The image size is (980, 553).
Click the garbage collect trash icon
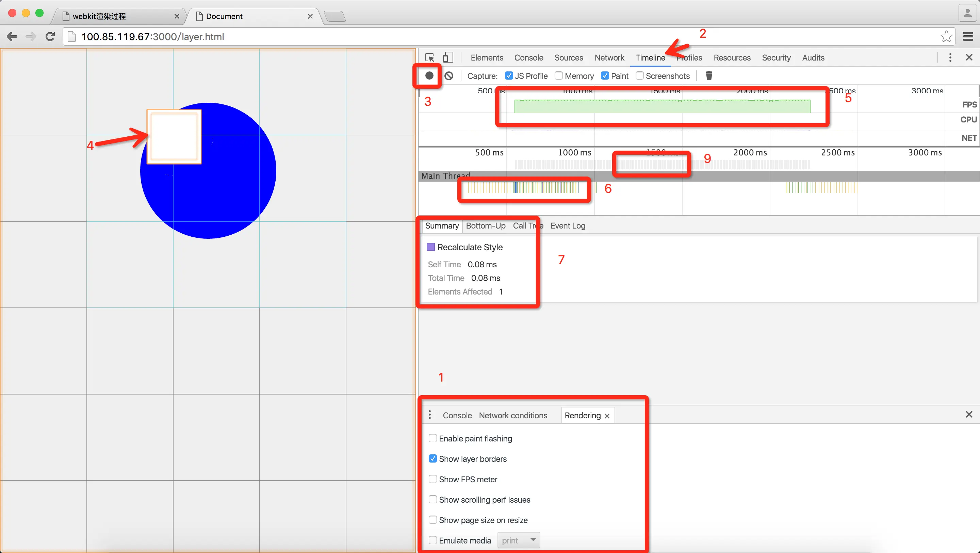(x=709, y=76)
